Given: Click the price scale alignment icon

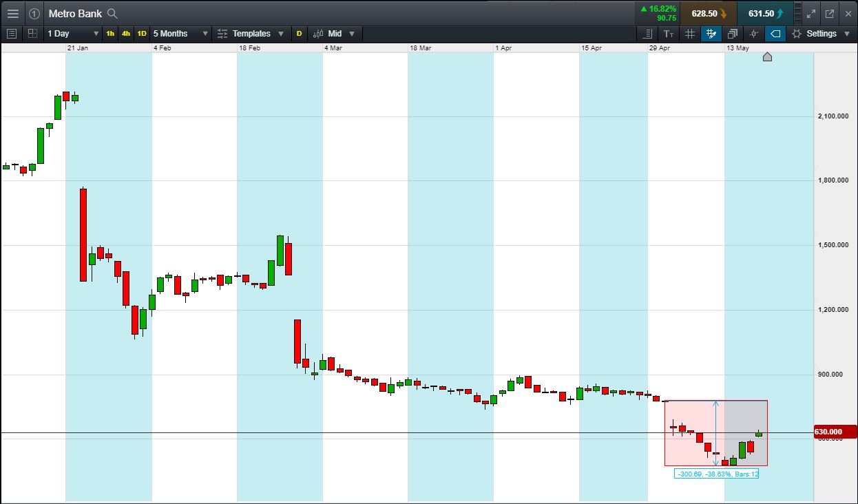Looking at the screenshot, I should tap(647, 33).
